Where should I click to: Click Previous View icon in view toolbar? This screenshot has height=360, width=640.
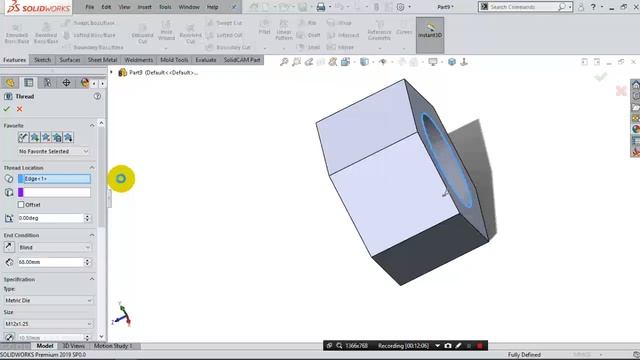309,62
